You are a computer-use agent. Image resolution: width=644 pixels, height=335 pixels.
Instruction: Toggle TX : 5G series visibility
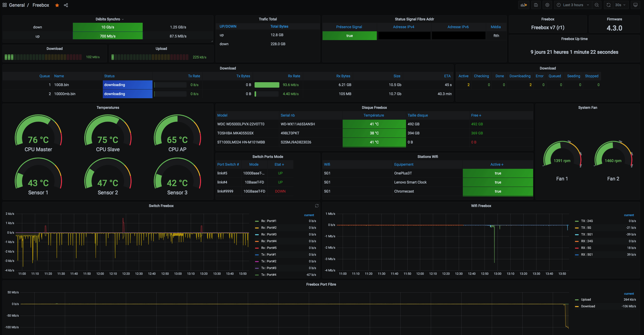(586, 228)
